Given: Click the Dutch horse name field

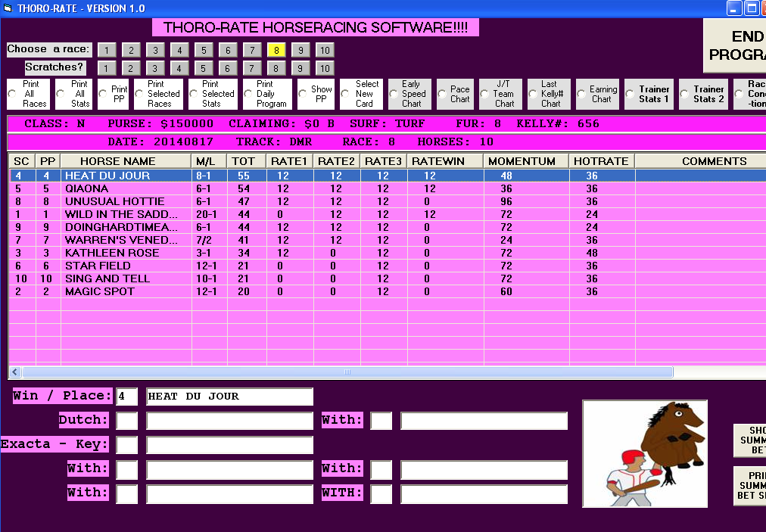Looking at the screenshot, I should coord(229,421).
